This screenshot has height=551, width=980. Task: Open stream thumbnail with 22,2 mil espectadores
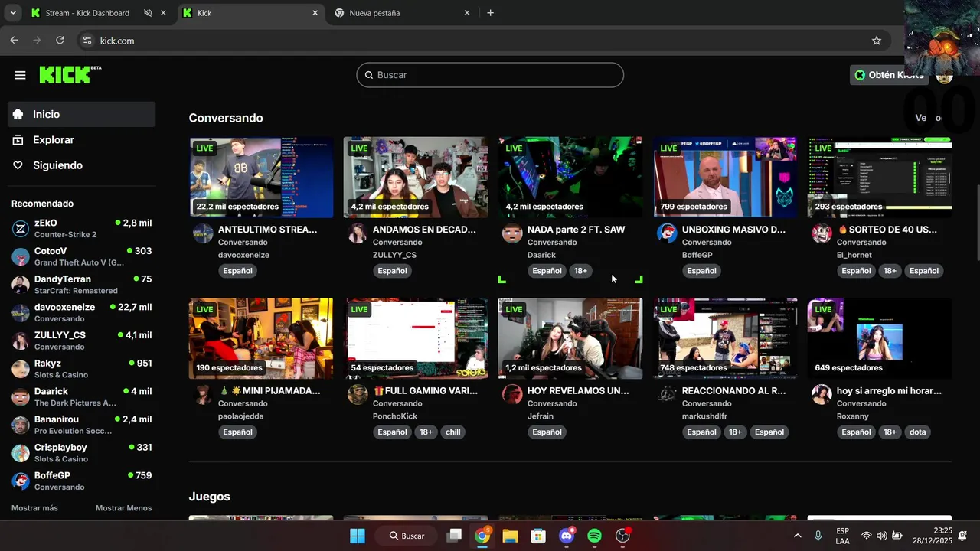[x=261, y=178]
